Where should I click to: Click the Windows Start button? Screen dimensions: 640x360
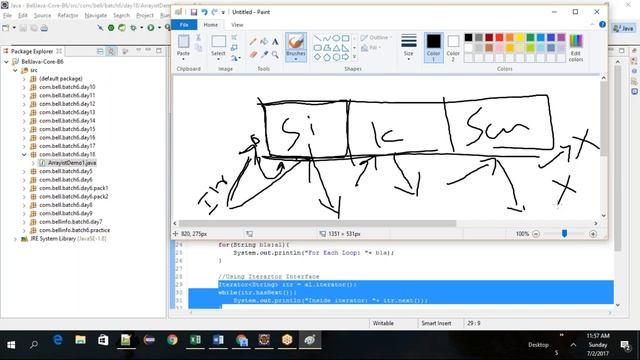[11, 345]
